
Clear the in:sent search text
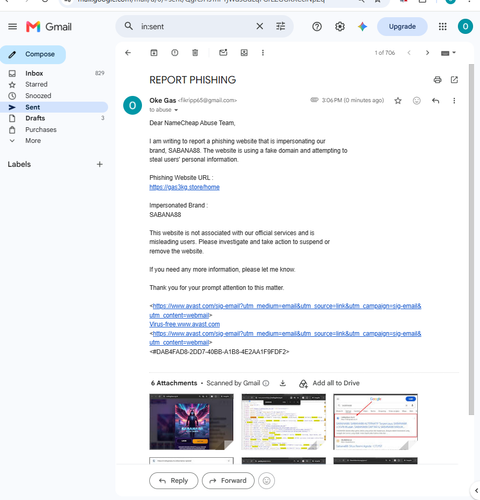click(259, 26)
